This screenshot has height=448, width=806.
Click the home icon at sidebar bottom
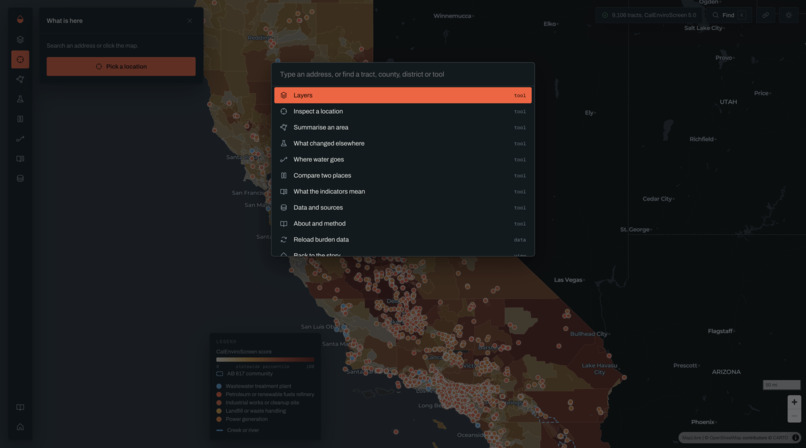point(20,427)
